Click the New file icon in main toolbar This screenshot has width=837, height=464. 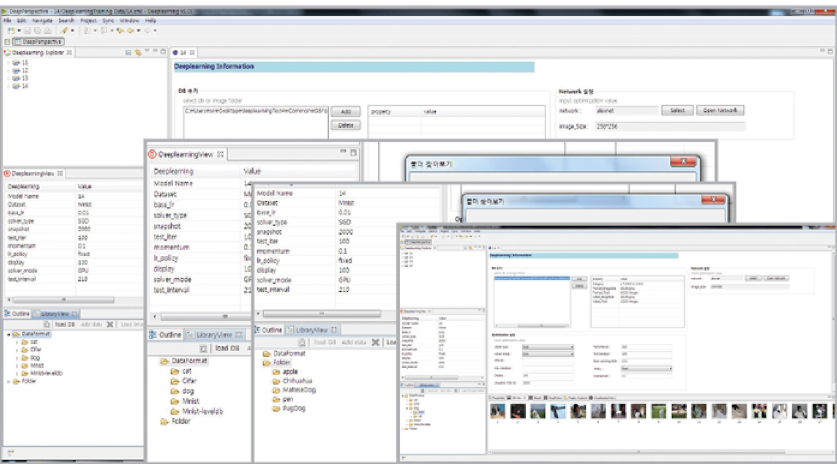click(9, 31)
